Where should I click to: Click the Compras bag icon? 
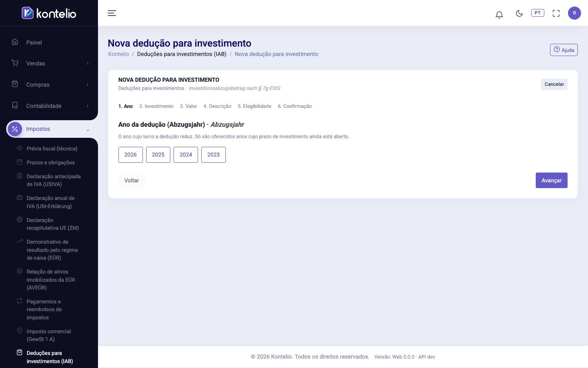pos(15,84)
